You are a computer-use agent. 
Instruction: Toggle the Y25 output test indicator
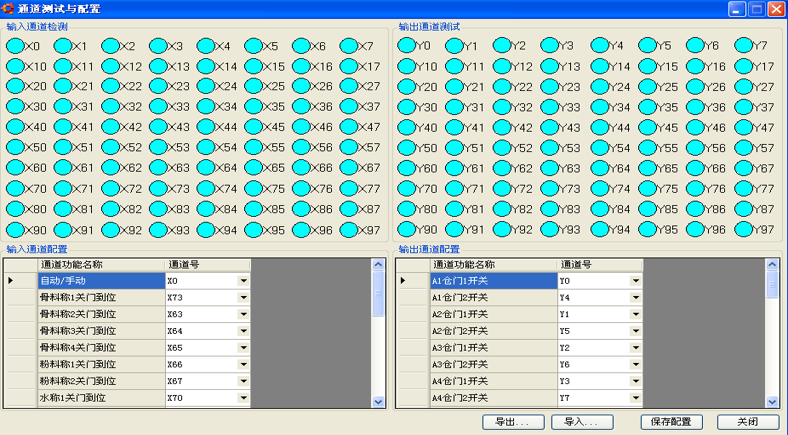[647, 86]
